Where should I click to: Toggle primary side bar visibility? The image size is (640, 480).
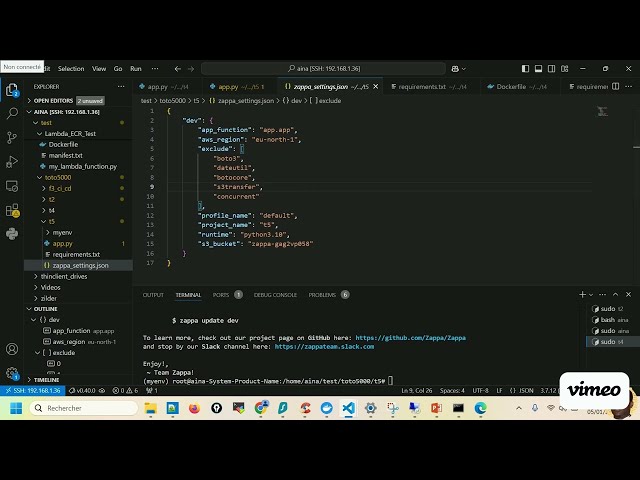click(525, 69)
